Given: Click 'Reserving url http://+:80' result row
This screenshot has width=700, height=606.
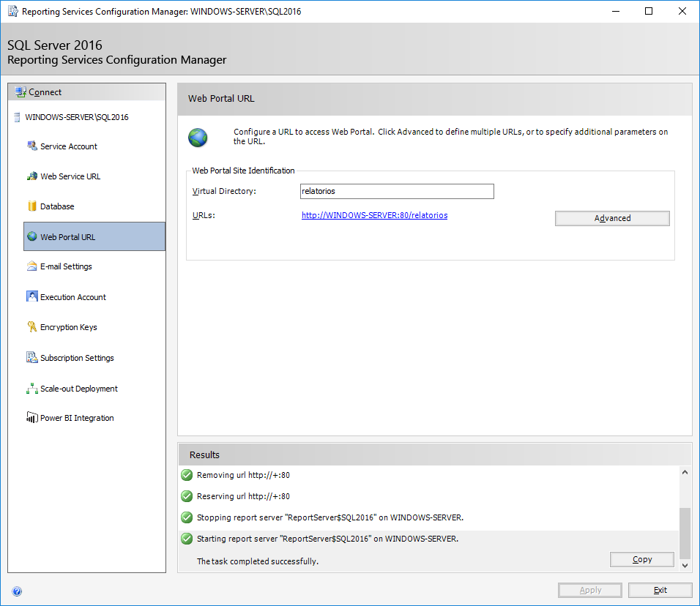Looking at the screenshot, I should pyautogui.click(x=243, y=495).
